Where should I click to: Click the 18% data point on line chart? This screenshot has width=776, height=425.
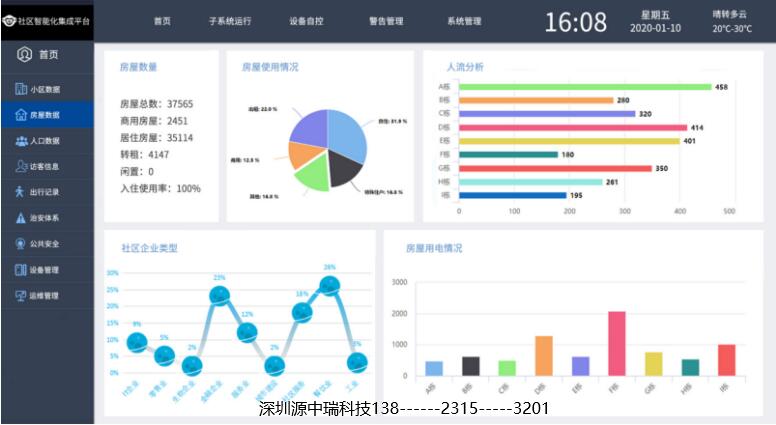pyautogui.click(x=302, y=312)
